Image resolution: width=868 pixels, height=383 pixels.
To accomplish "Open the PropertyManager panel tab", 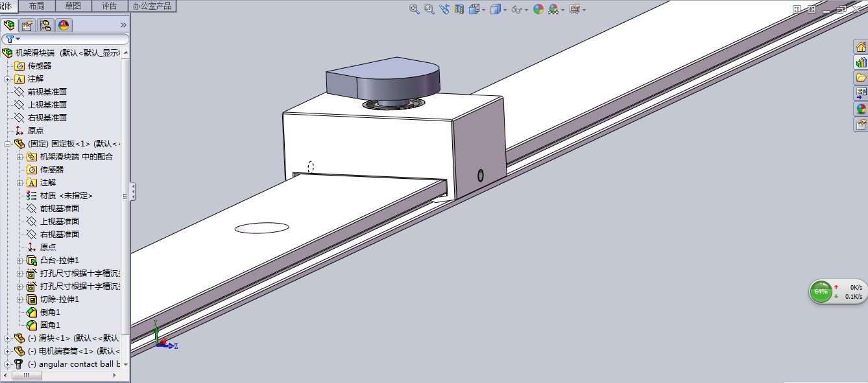I will (x=27, y=25).
